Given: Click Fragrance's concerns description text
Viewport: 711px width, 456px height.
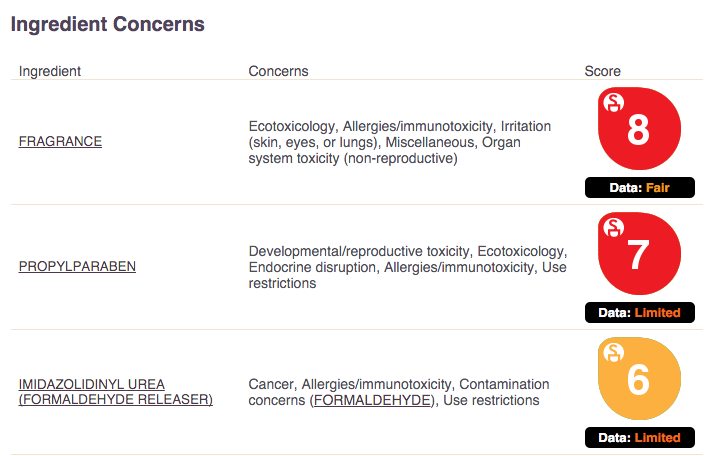Looking at the screenshot, I should click(399, 142).
